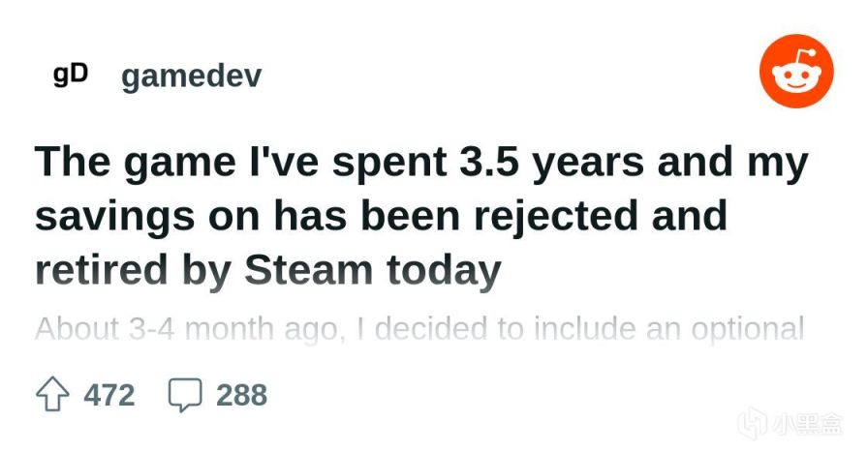868x452 pixels.
Task: Click 'About 3-4 month ago' preview start
Action: pos(189,329)
